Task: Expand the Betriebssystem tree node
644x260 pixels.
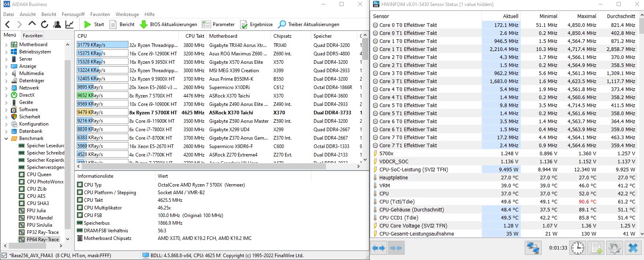Action: pos(6,52)
